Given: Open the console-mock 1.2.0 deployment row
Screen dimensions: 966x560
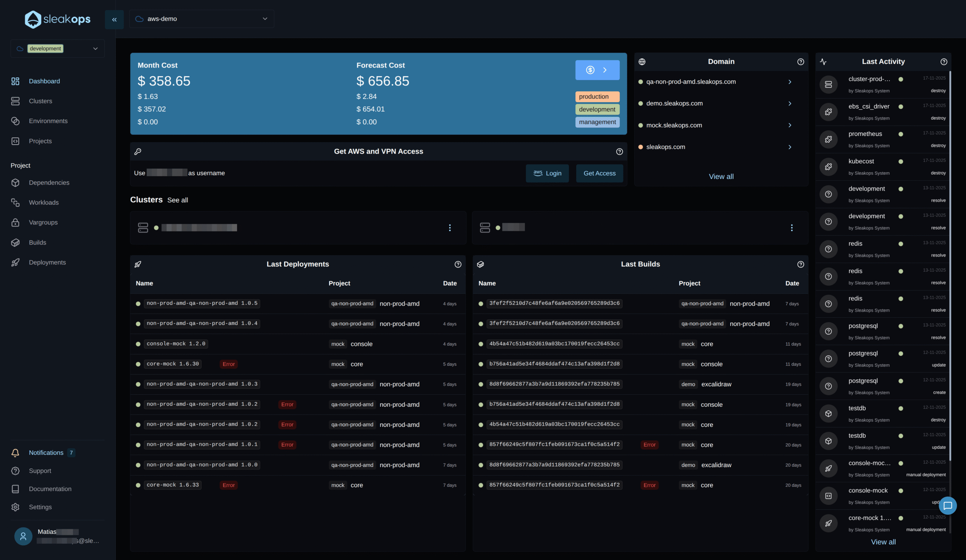Looking at the screenshot, I should point(176,344).
